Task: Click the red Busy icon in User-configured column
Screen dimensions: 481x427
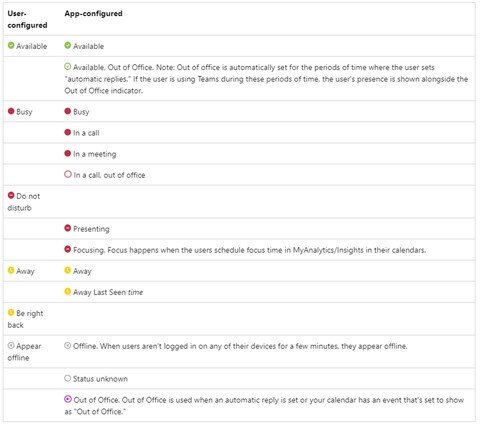Action: click(x=11, y=111)
